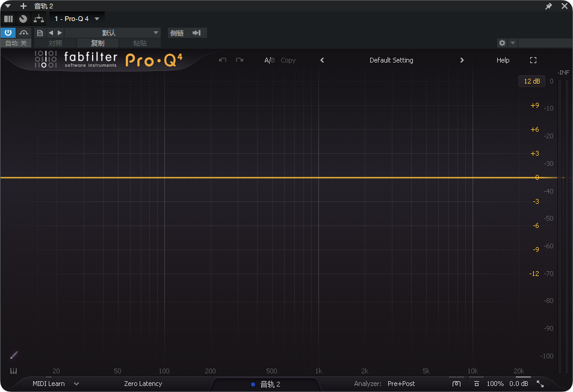
Task: Open the Default Setting preset menu
Action: (x=391, y=60)
